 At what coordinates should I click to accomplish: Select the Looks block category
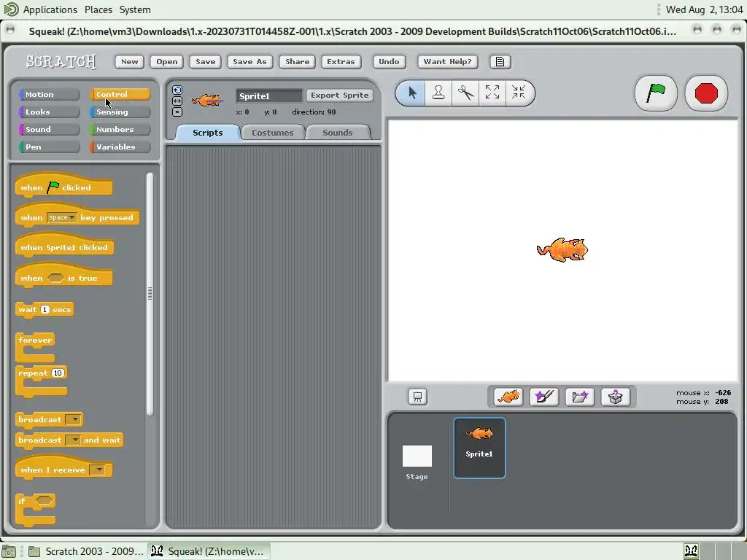pos(49,112)
